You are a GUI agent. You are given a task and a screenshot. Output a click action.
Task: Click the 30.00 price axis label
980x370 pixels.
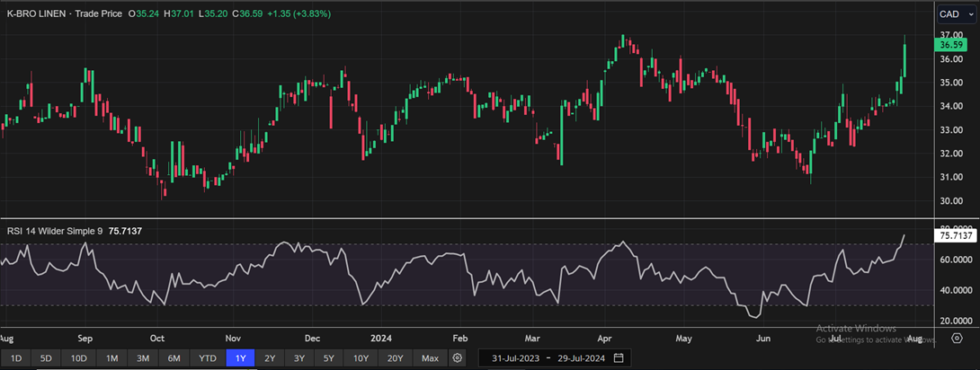coord(950,201)
